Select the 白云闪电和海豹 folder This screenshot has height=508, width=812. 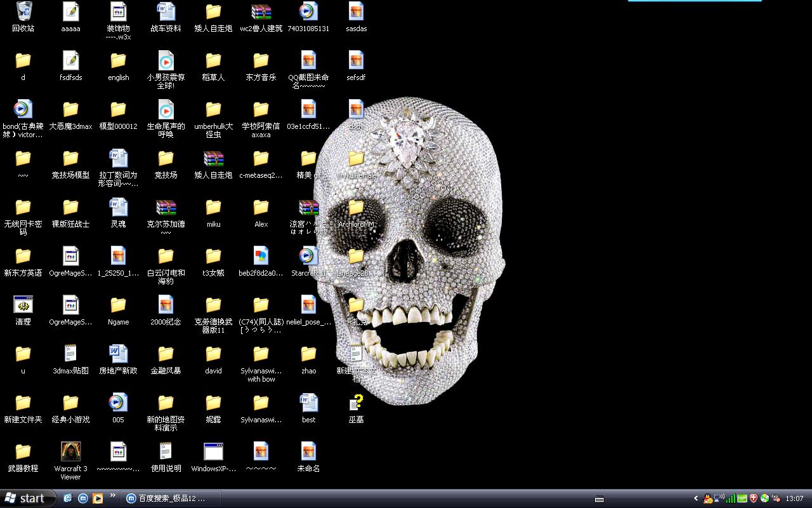coord(166,256)
